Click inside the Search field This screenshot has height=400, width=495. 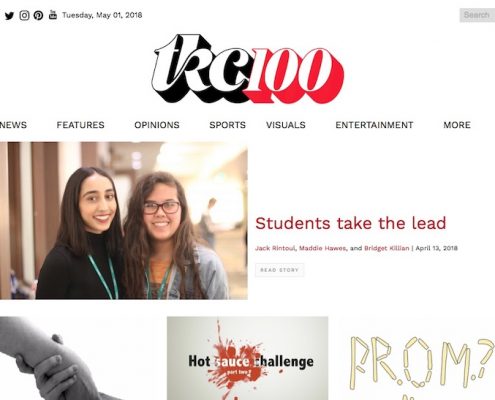(x=477, y=15)
